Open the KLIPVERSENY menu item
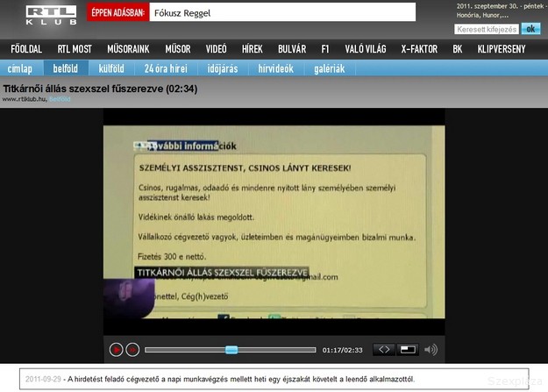The width and height of the screenshot is (548, 392). pyautogui.click(x=502, y=49)
